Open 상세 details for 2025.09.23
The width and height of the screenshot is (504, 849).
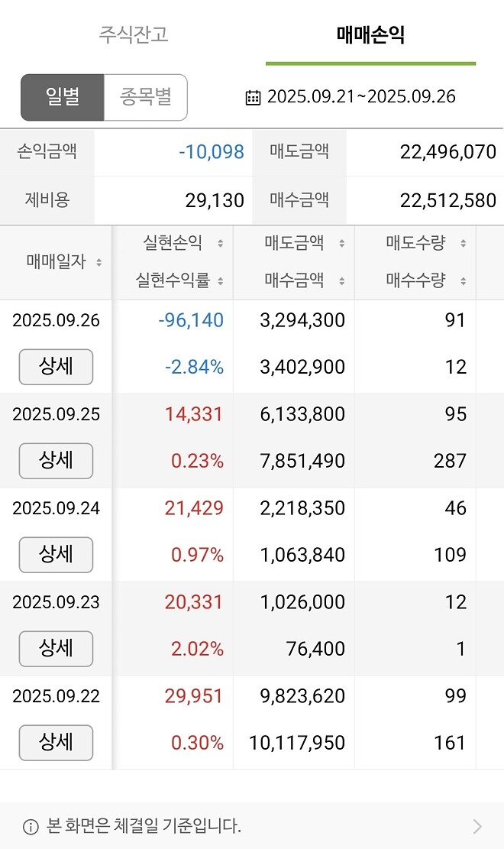click(x=56, y=649)
